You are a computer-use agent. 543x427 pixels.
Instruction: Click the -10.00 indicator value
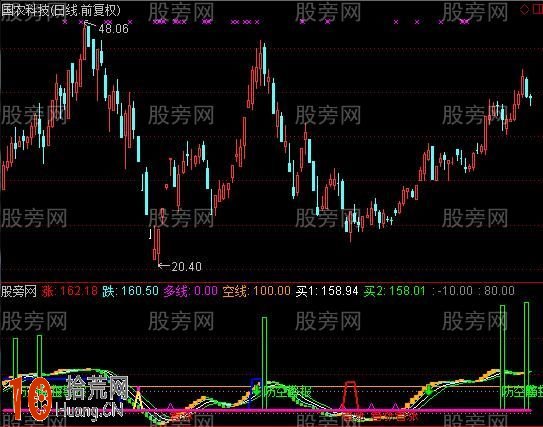coord(455,291)
